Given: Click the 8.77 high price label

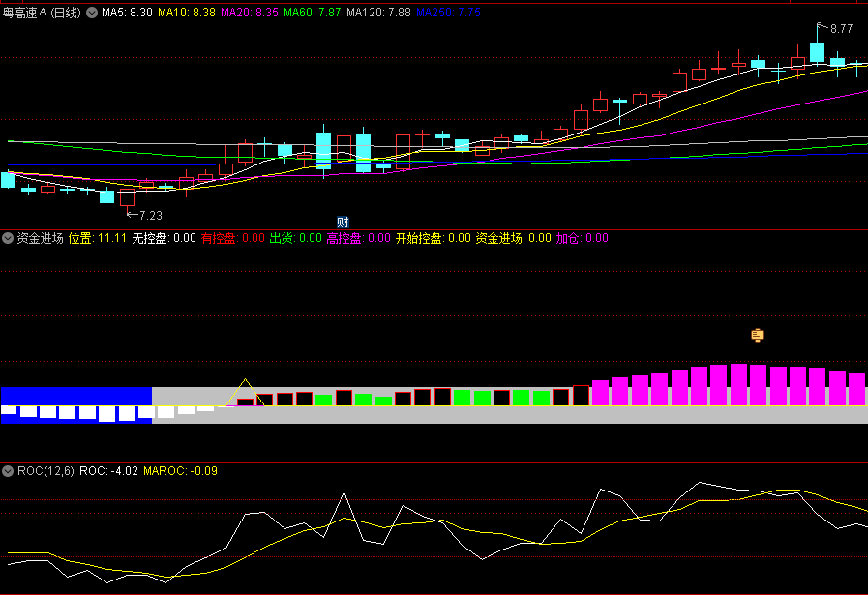Looking at the screenshot, I should click(842, 29).
